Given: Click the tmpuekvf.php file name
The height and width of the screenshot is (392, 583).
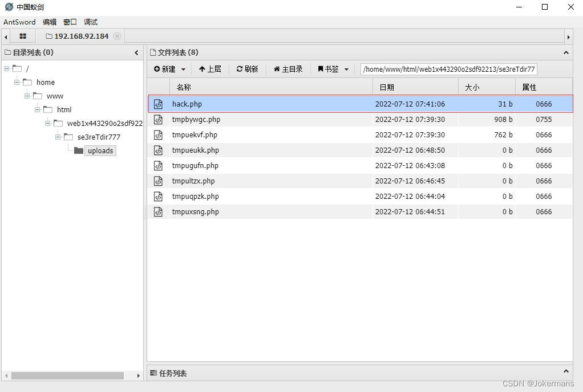Looking at the screenshot, I should (x=195, y=134).
